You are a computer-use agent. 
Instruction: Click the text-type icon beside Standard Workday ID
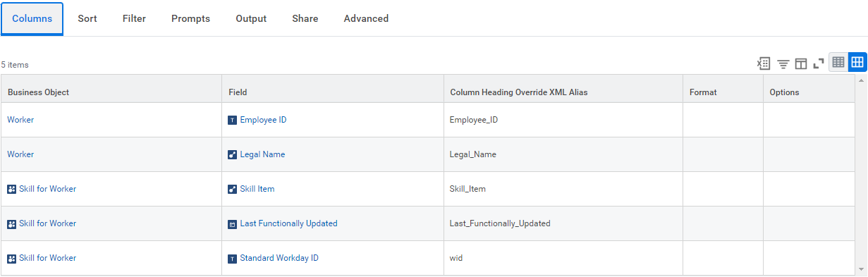233,259
